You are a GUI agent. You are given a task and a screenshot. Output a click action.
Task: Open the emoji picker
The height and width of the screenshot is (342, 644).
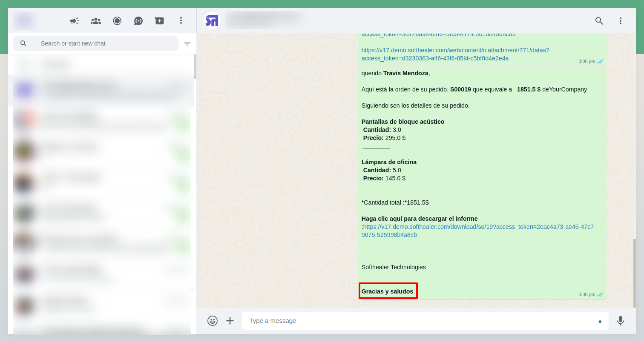pos(213,321)
